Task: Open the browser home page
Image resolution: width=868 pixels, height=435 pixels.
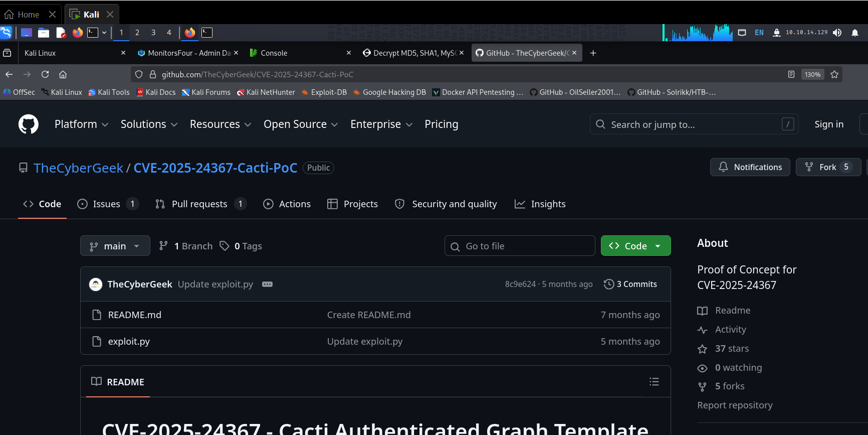Action: (x=63, y=74)
